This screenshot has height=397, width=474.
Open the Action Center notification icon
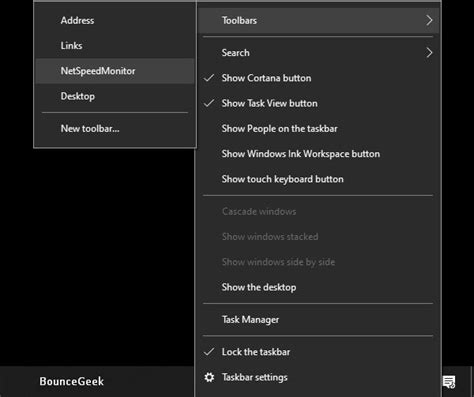tap(449, 382)
